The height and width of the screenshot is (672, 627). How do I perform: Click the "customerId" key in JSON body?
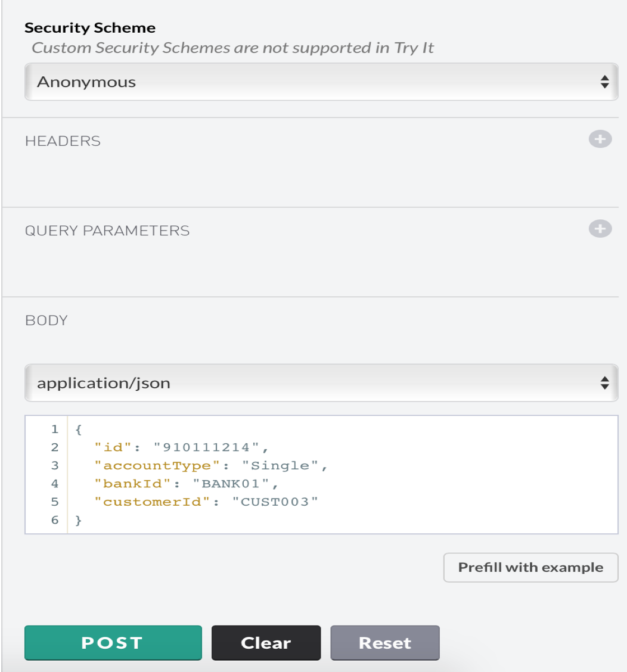point(153,502)
